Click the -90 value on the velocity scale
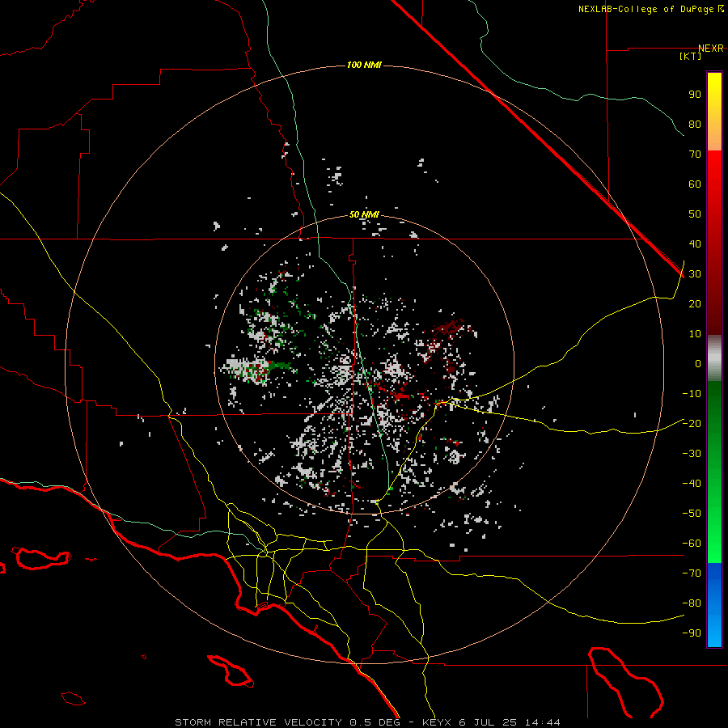Image resolution: width=728 pixels, height=728 pixels. click(692, 633)
